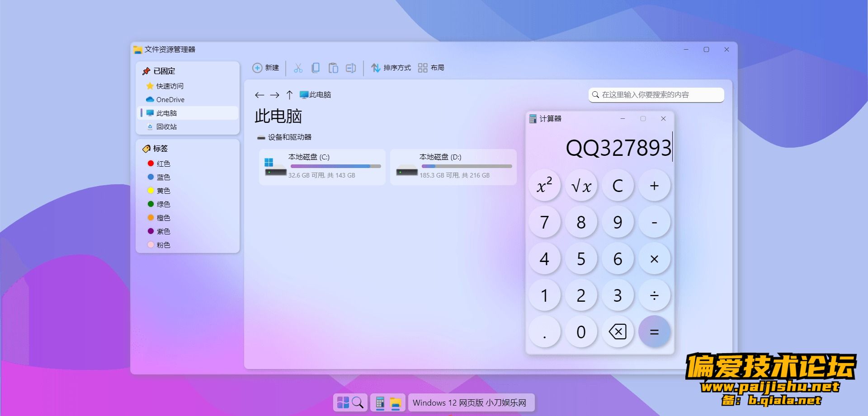Viewport: 868px width, 416px height.
Task: Maximize the File Explorer window
Action: [706, 50]
